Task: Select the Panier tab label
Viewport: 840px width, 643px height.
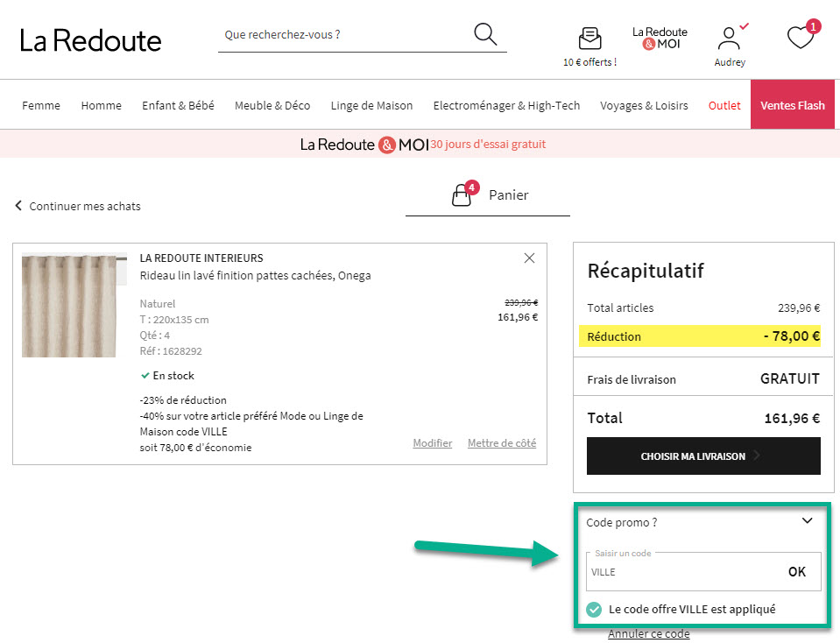Action: click(508, 195)
